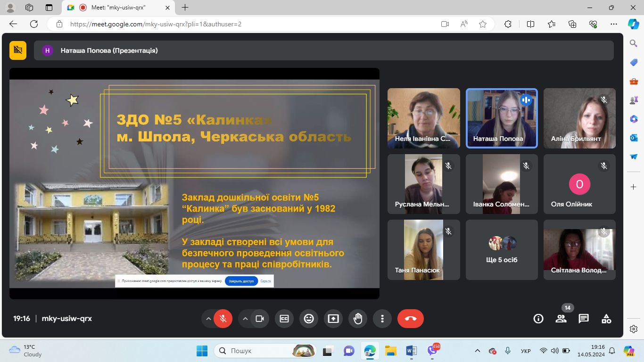Click the blue "Закрыть доступ" button
The width and height of the screenshot is (644, 362).
pyautogui.click(x=241, y=281)
